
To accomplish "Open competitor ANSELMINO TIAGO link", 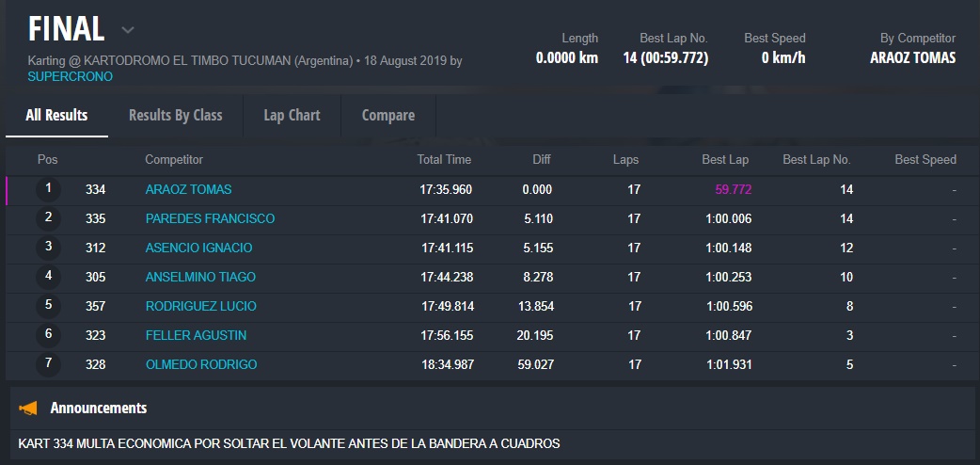I will click(200, 277).
